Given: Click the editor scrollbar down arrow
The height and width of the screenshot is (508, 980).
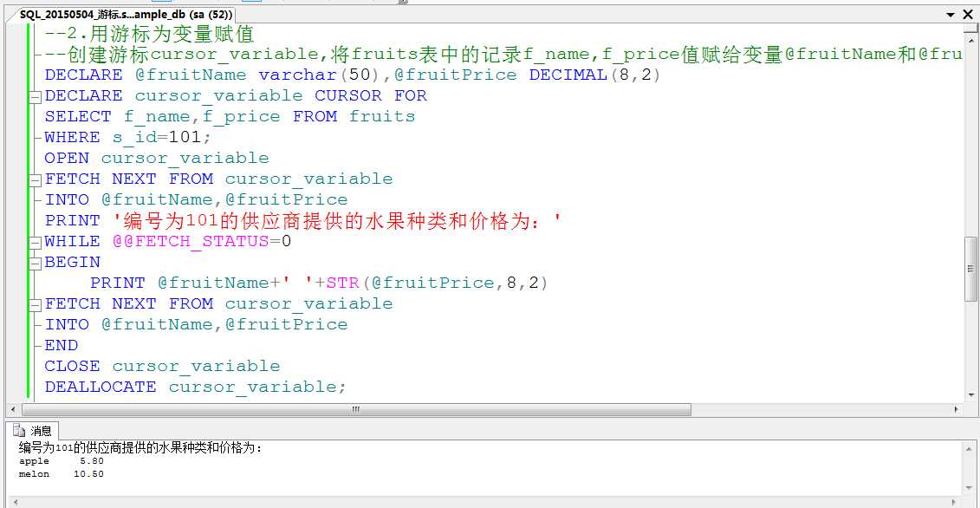Looking at the screenshot, I should 972,396.
